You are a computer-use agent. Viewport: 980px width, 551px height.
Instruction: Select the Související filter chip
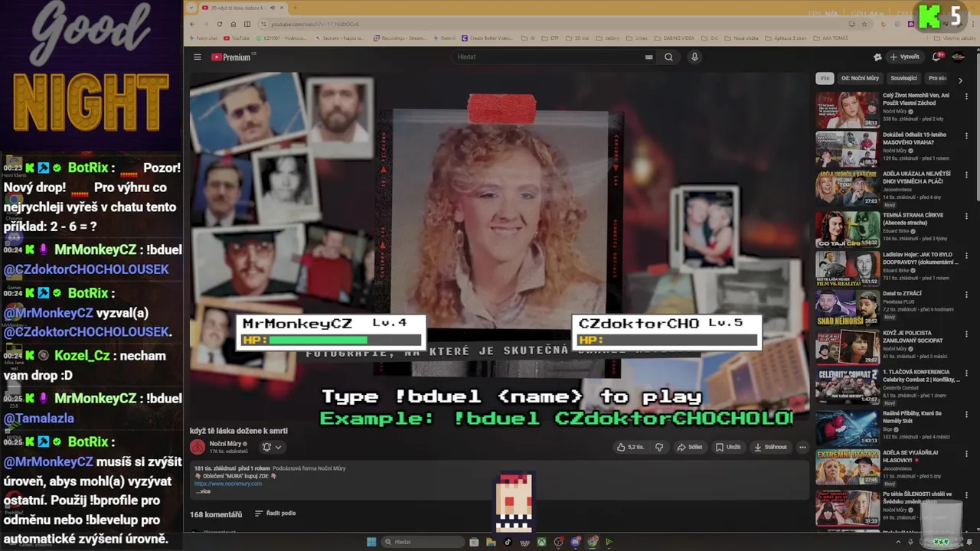[x=903, y=78]
